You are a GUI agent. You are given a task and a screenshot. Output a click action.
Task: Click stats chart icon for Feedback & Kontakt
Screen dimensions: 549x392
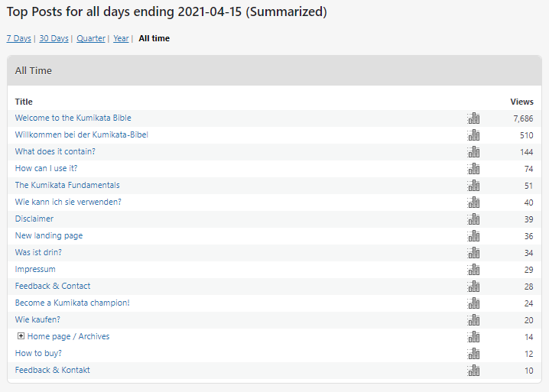coord(473,371)
